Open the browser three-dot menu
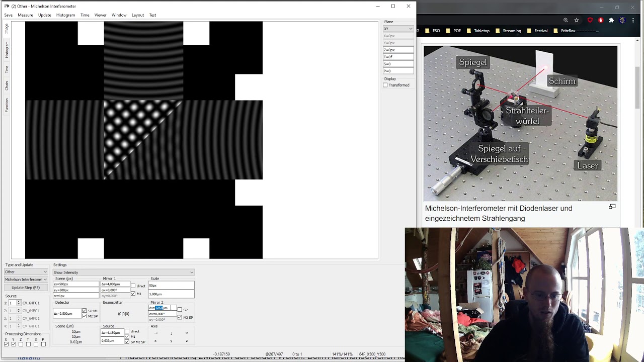 (633, 20)
